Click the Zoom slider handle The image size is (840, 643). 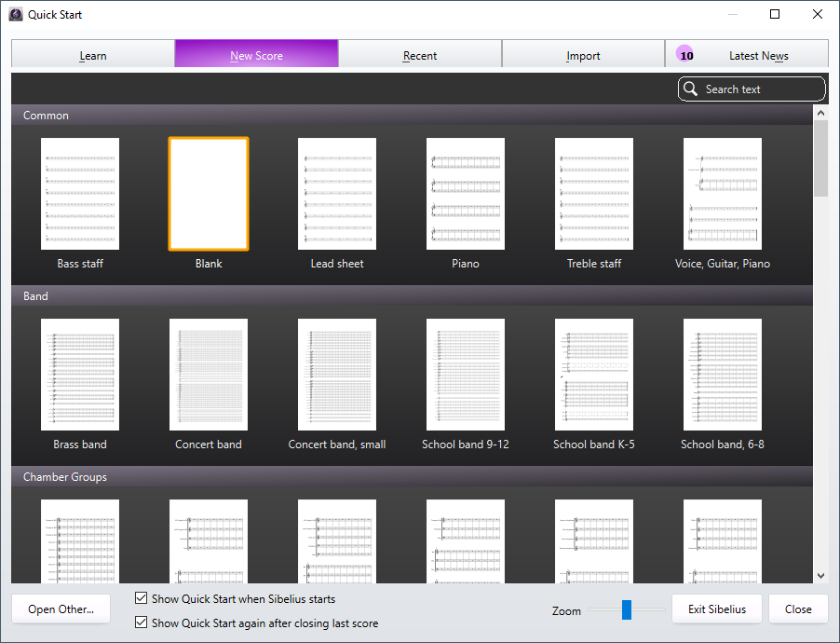[x=626, y=609]
